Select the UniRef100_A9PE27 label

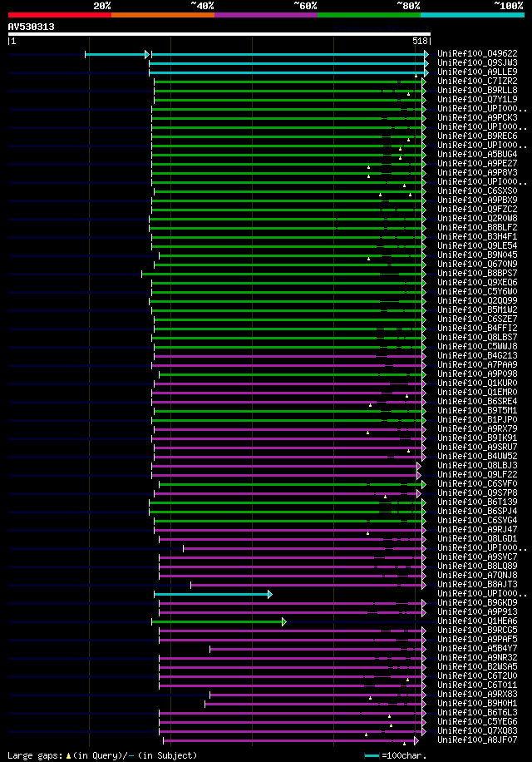pos(477,163)
